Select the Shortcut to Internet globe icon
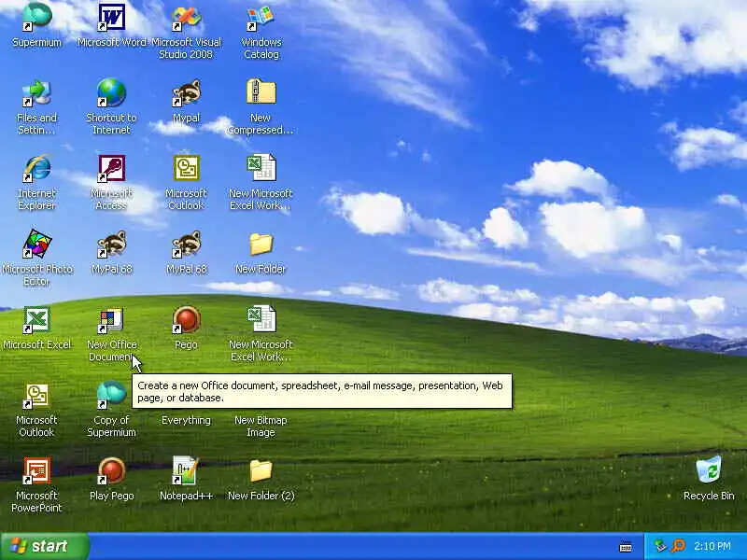This screenshot has width=747, height=560. pos(111,92)
